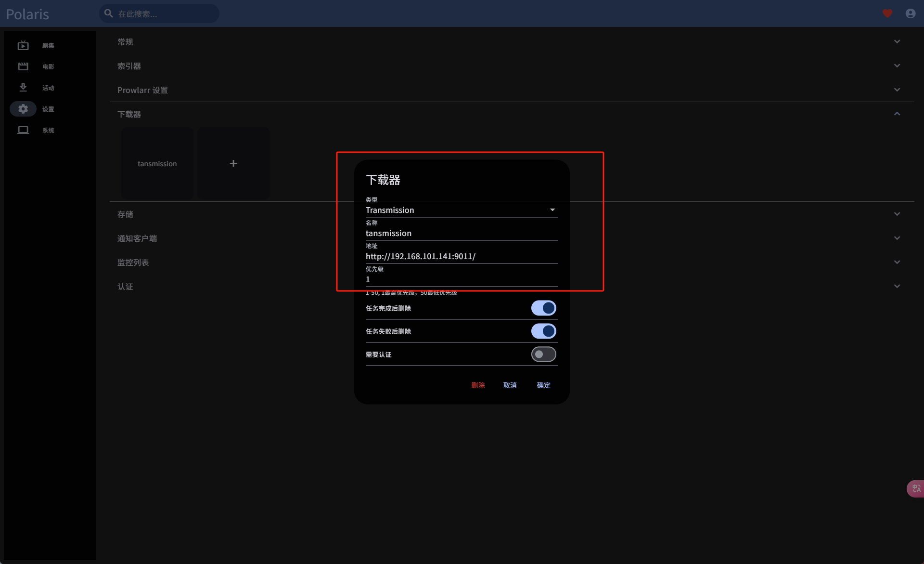Expand the 认证 section chevron

coord(897,286)
